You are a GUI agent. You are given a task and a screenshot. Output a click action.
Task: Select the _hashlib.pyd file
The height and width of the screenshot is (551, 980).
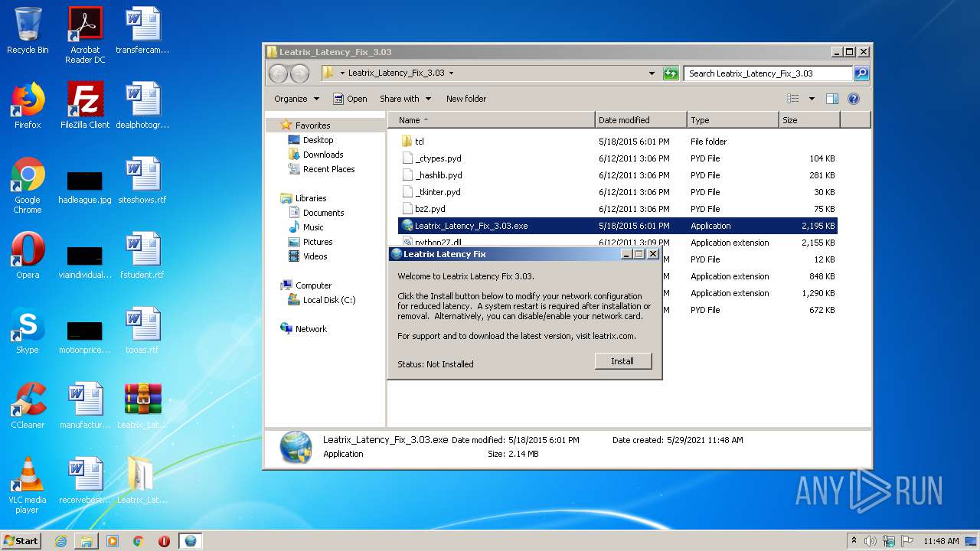[x=617, y=175]
